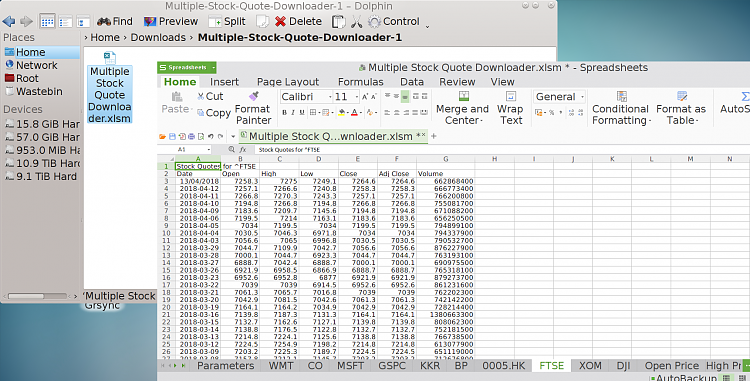The height and width of the screenshot is (381, 750).
Task: Switch to the MSFT sheet tab
Action: (x=350, y=366)
